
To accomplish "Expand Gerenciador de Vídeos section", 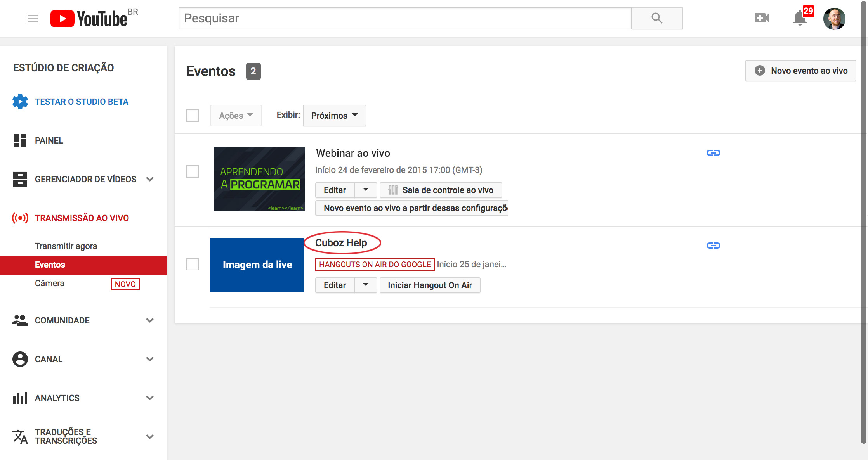I will point(150,179).
